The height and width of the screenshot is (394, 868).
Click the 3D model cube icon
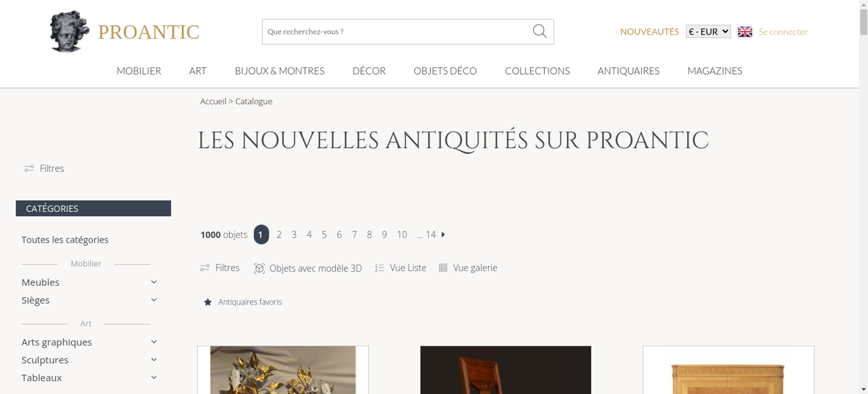click(259, 268)
